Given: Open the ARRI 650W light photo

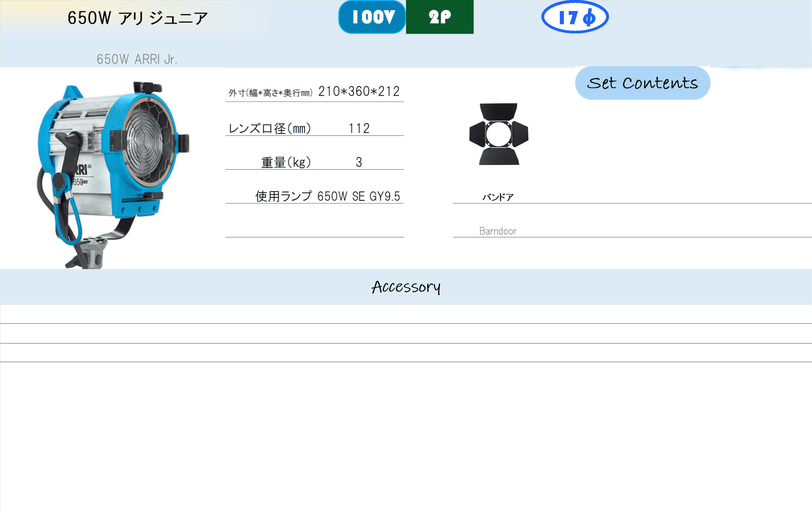Looking at the screenshot, I should (x=113, y=175).
